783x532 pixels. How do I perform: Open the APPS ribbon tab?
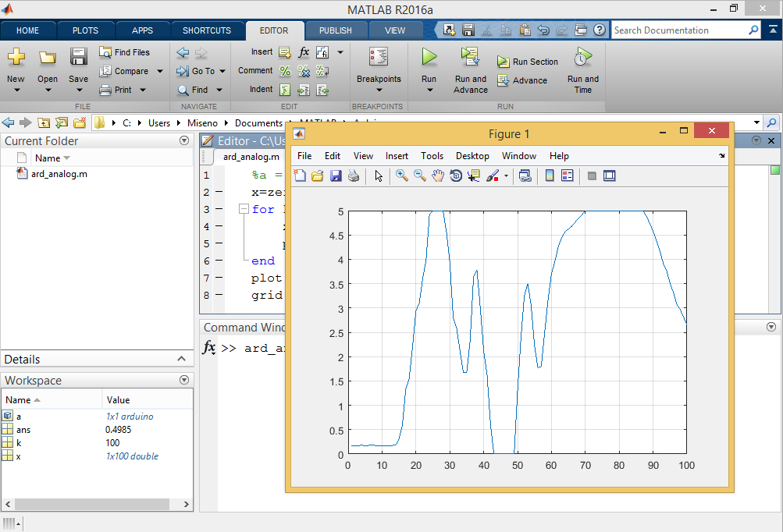[142, 30]
